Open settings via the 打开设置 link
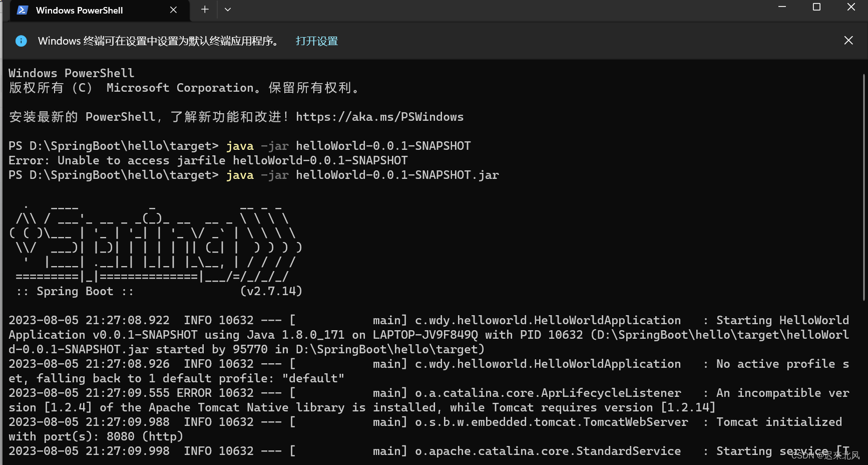This screenshot has height=465, width=868. pos(316,41)
